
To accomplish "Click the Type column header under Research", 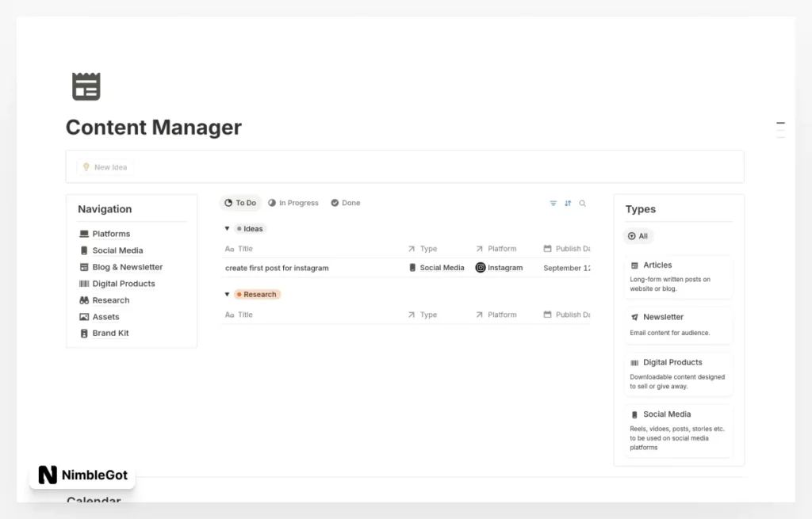I will (x=423, y=315).
